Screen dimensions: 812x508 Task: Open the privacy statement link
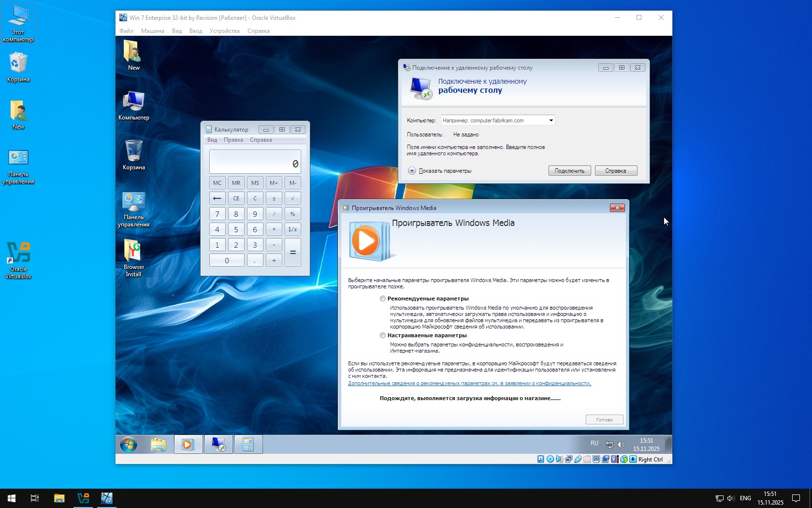click(469, 383)
